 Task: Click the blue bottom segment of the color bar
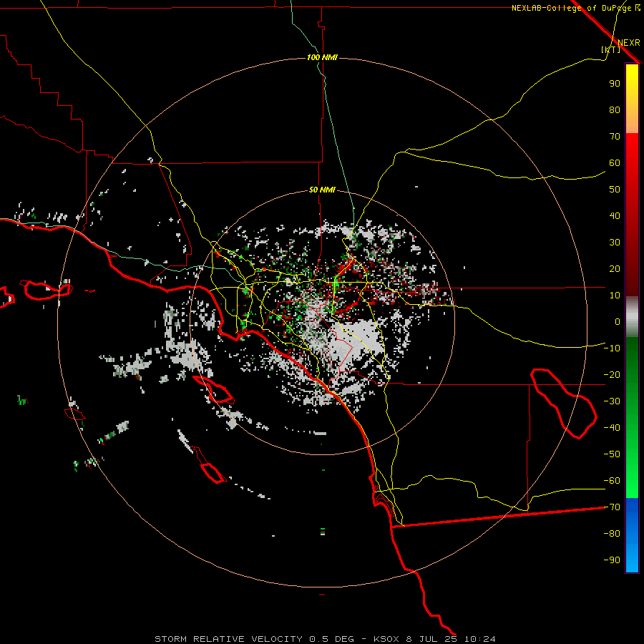point(632,535)
